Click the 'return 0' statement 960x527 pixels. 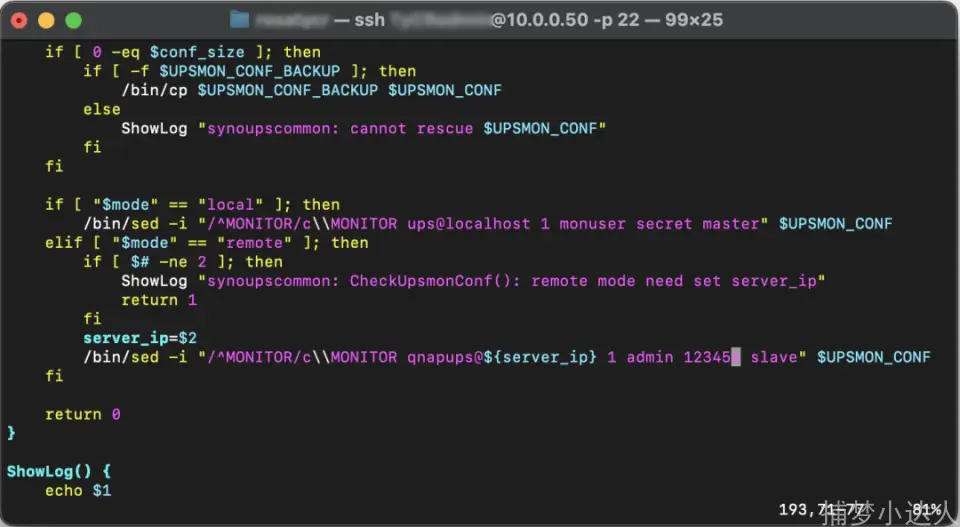click(83, 414)
